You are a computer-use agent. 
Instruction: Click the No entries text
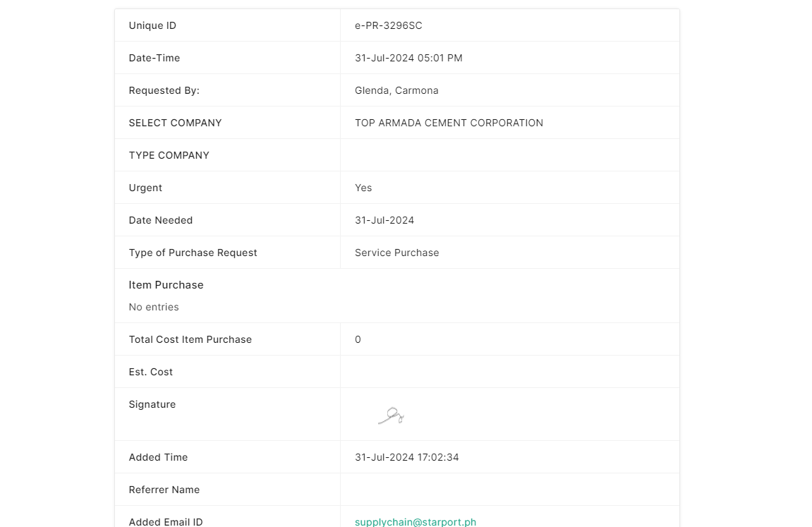point(154,307)
